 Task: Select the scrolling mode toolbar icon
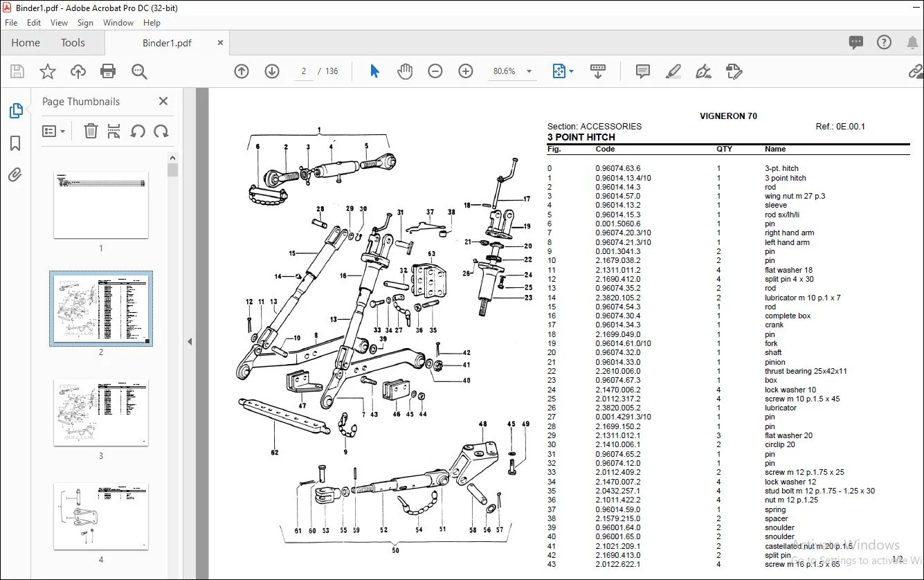pos(598,71)
